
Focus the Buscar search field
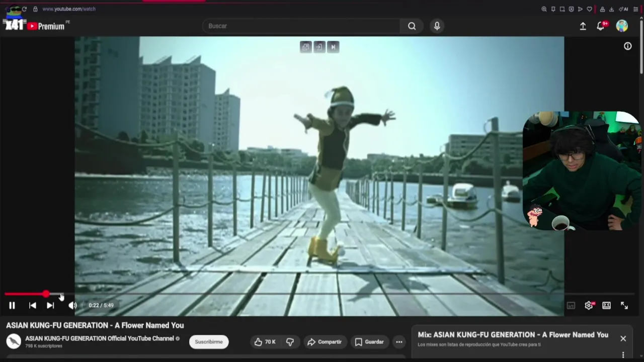tap(301, 26)
